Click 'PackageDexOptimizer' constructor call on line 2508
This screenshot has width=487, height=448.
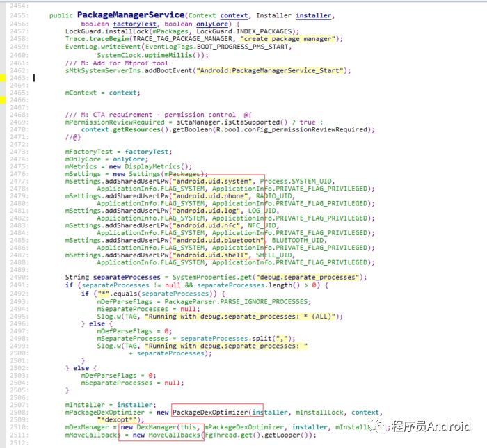tap(210, 413)
